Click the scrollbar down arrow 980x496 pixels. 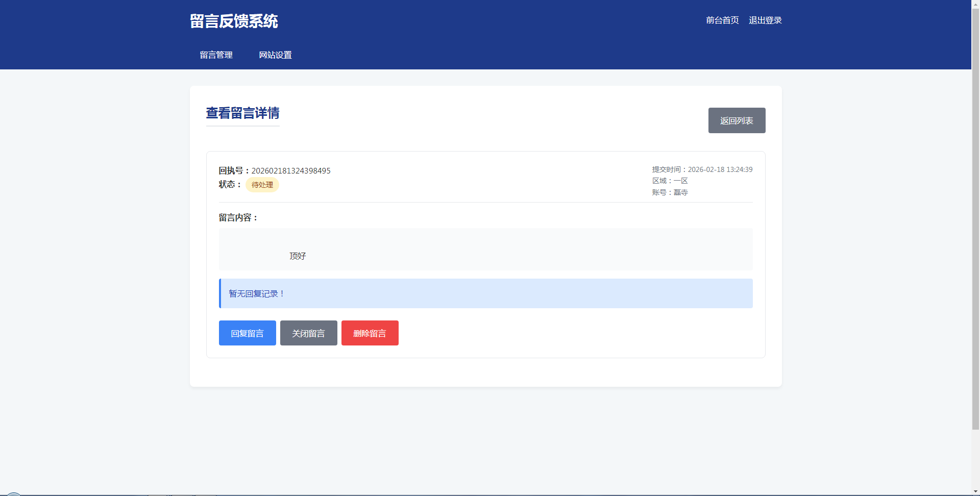975,491
